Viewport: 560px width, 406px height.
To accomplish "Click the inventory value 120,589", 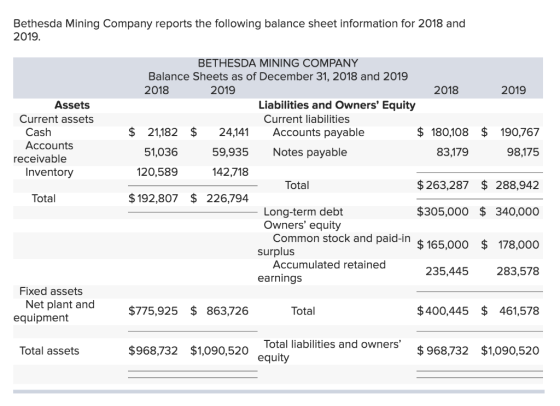I will click(157, 172).
